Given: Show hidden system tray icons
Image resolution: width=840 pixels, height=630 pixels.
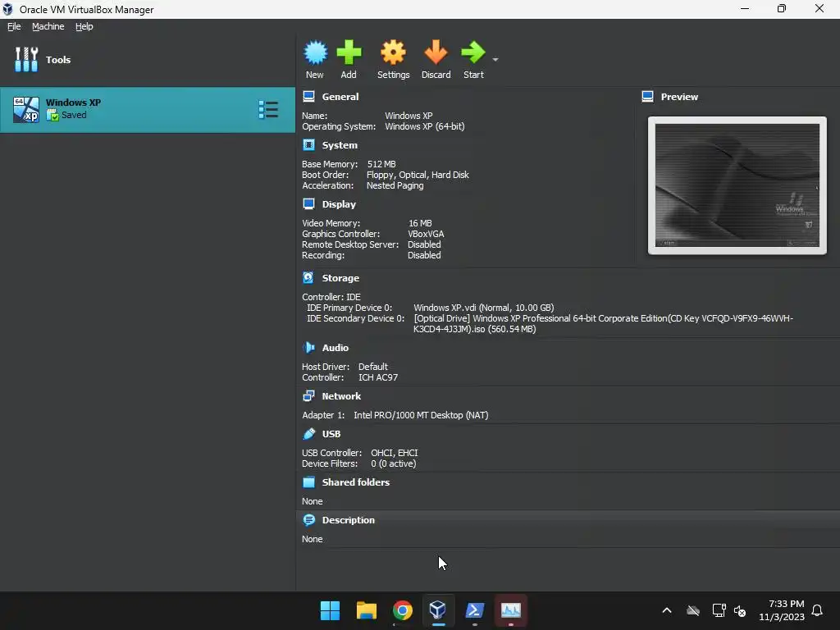Looking at the screenshot, I should coord(667,610).
